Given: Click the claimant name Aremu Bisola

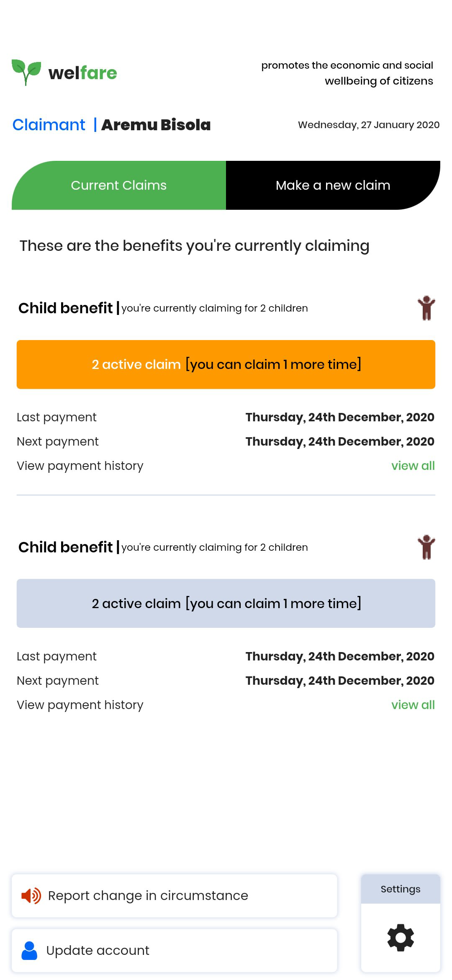Looking at the screenshot, I should pos(156,125).
